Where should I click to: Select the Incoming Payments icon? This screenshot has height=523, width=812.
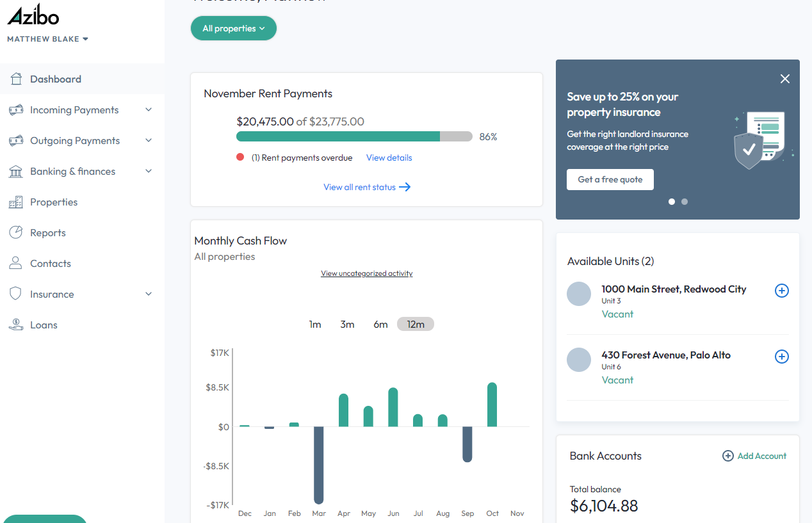tap(17, 109)
